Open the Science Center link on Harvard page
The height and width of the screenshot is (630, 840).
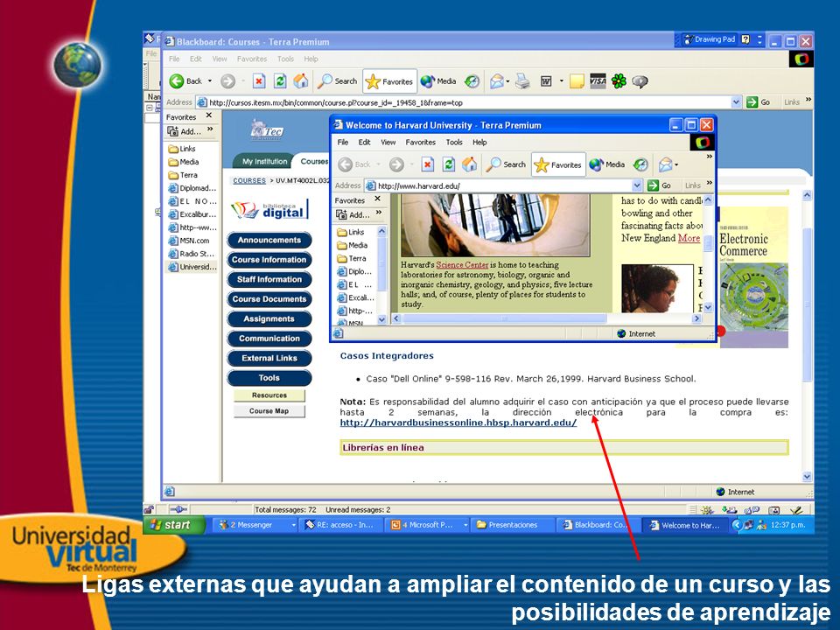click(x=462, y=264)
